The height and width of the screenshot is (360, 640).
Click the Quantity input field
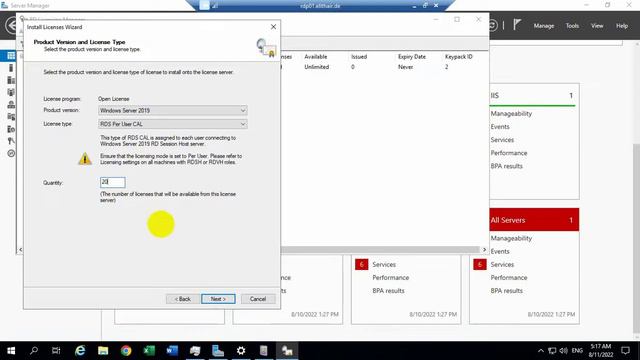click(113, 182)
